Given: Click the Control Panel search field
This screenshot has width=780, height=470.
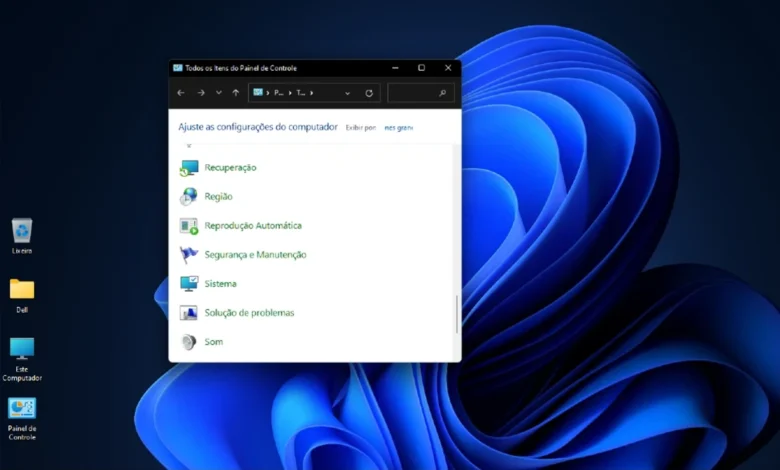Looking at the screenshot, I should pos(421,93).
